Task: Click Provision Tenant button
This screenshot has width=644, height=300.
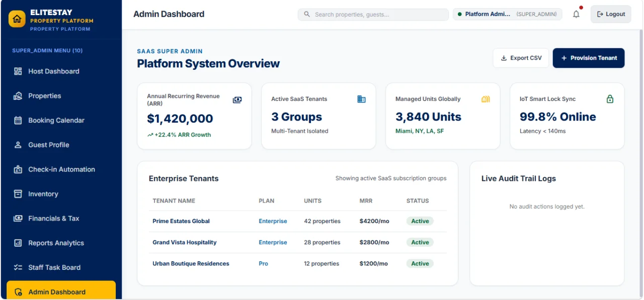Action: coord(589,58)
